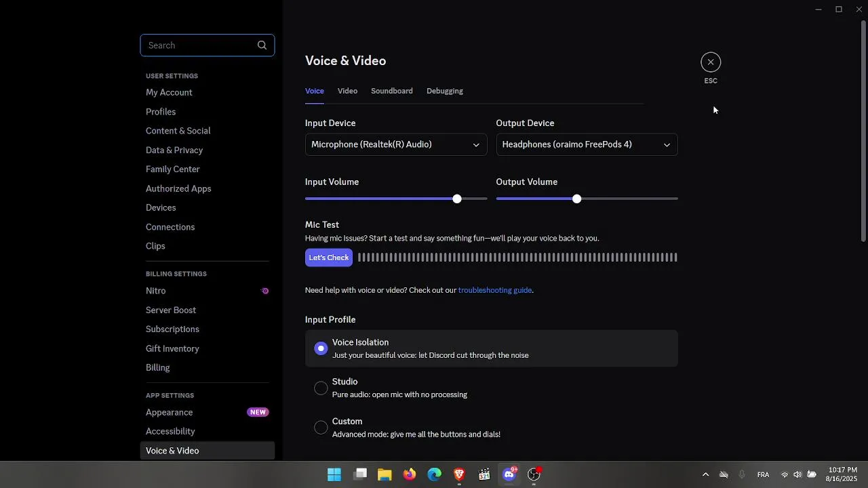The width and height of the screenshot is (868, 488).
Task: Select Voice Isolation input profile
Action: point(492,348)
